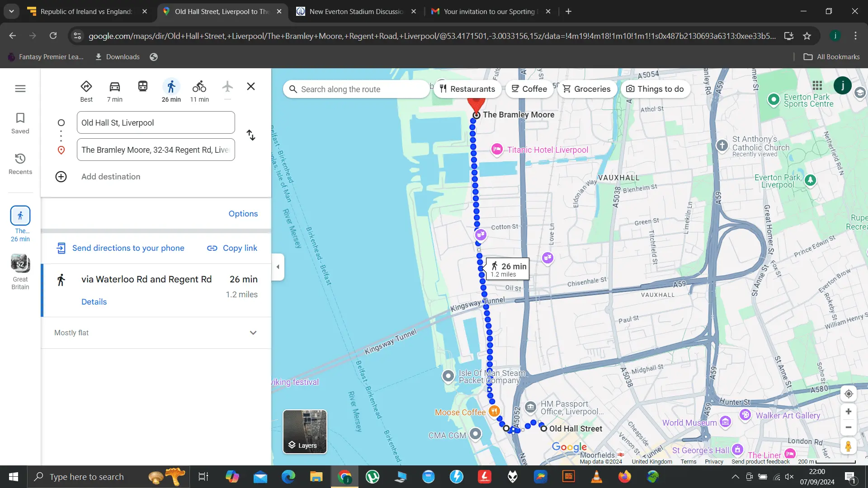The image size is (868, 488).
Task: Send directions to your phone
Action: (120, 248)
